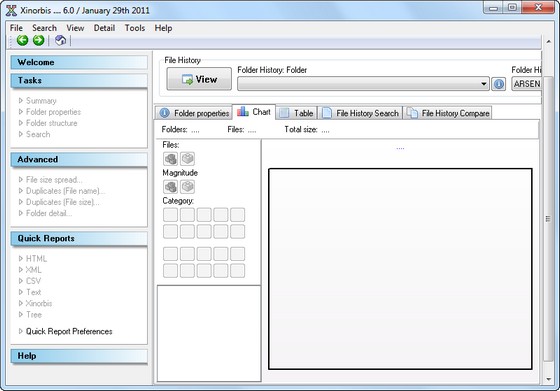This screenshot has width=560, height=391.
Task: Generate an HTML quick report
Action: (x=32, y=259)
